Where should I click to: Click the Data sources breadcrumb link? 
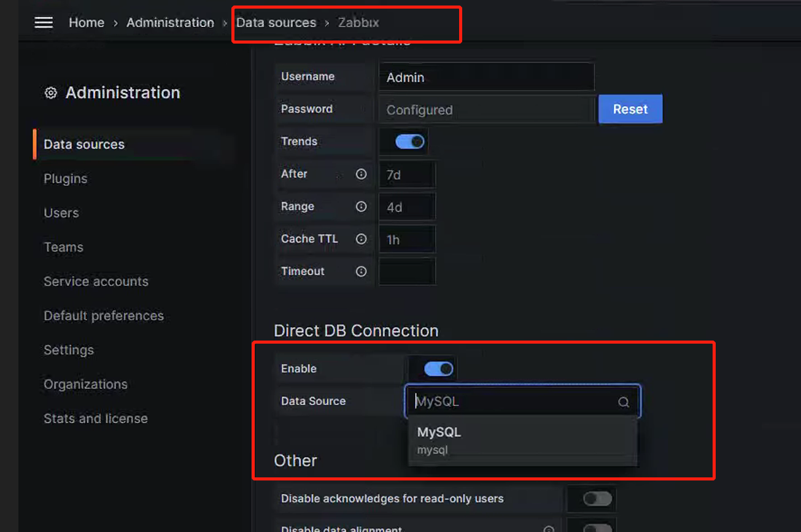(276, 23)
